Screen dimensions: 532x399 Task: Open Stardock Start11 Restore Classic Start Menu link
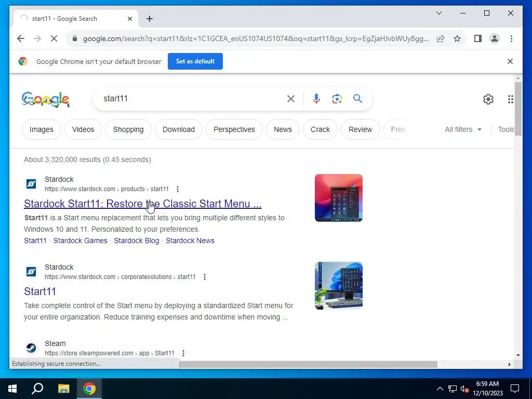coord(142,204)
